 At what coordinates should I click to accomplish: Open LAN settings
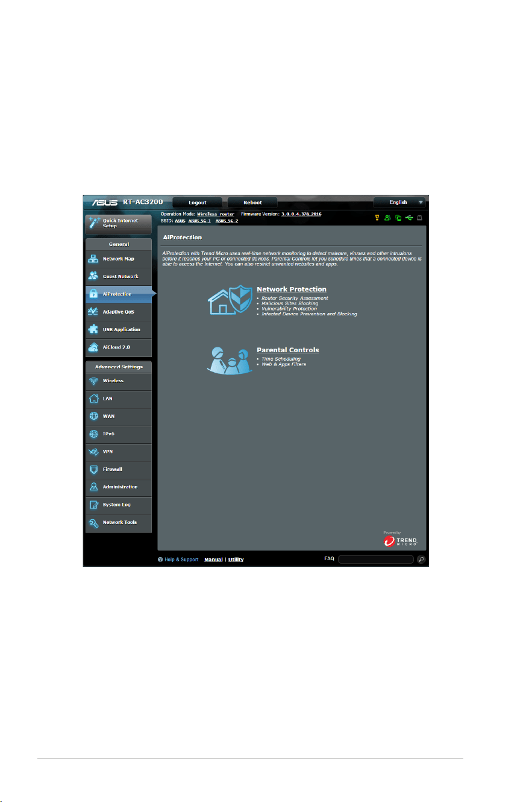[x=118, y=399]
